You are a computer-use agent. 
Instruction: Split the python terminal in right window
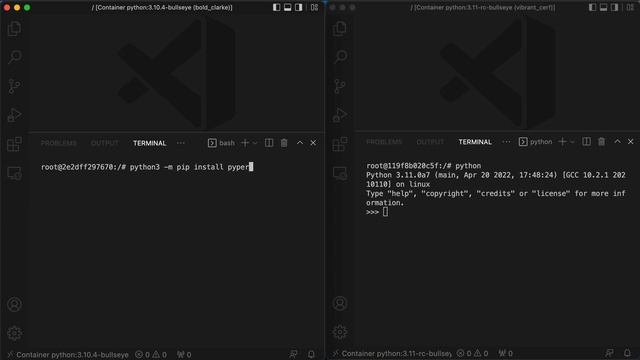[587, 142]
